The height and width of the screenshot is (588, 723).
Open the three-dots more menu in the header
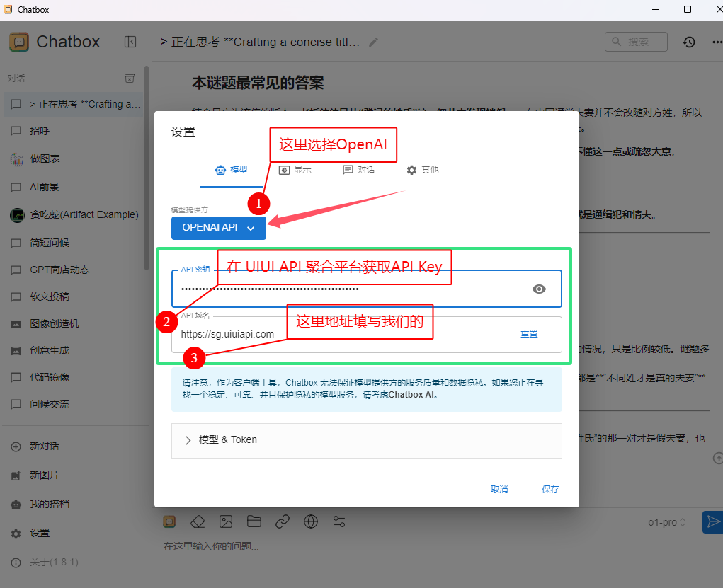tap(717, 42)
